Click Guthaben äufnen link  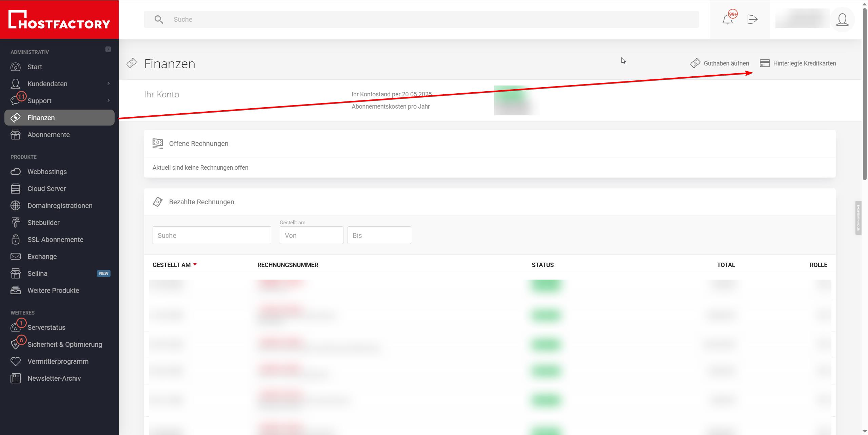[726, 63]
